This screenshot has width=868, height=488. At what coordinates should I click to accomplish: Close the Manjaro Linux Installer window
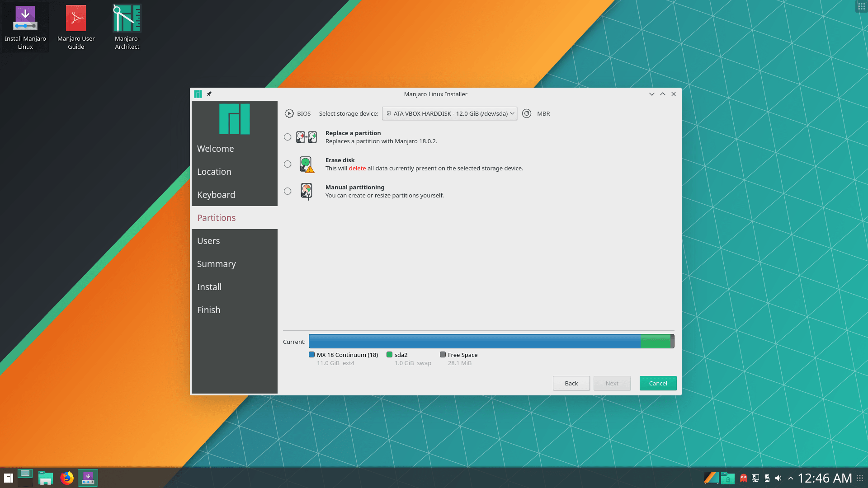[x=674, y=94]
